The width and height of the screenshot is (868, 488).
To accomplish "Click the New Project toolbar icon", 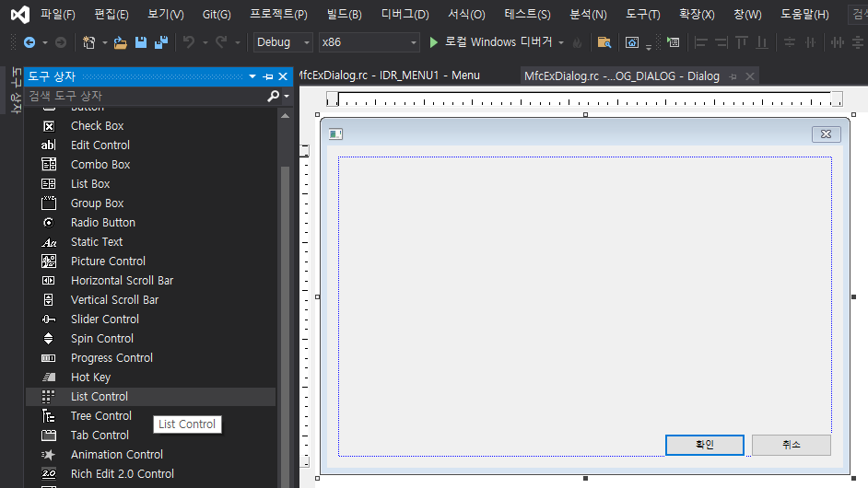I will pyautogui.click(x=88, y=42).
